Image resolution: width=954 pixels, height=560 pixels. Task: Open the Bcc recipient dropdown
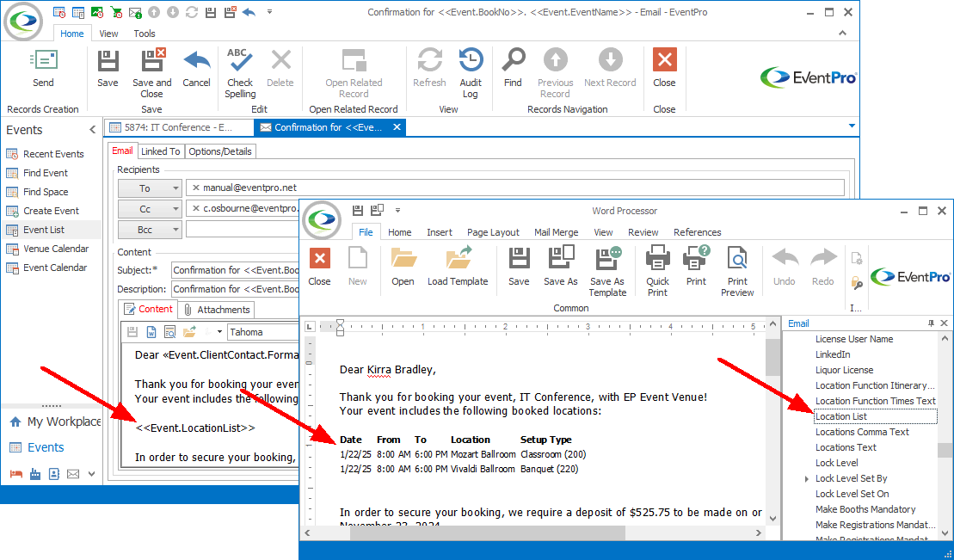(x=175, y=230)
